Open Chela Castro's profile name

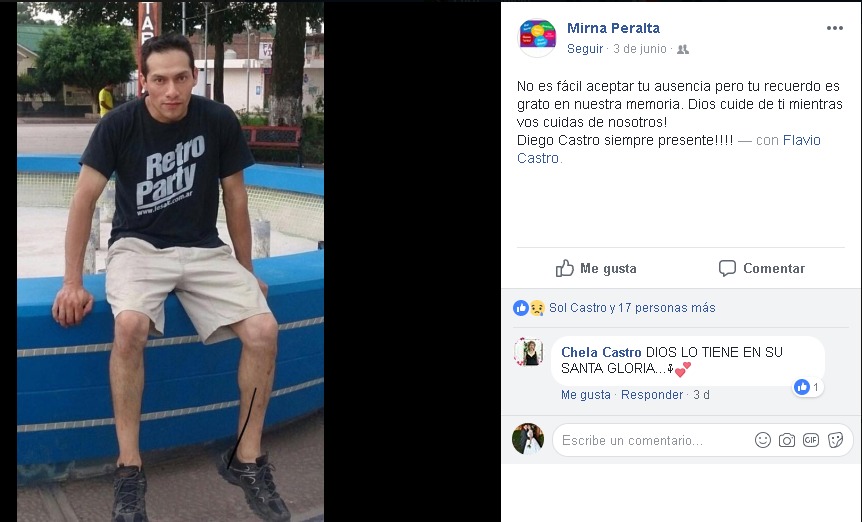[x=601, y=352]
